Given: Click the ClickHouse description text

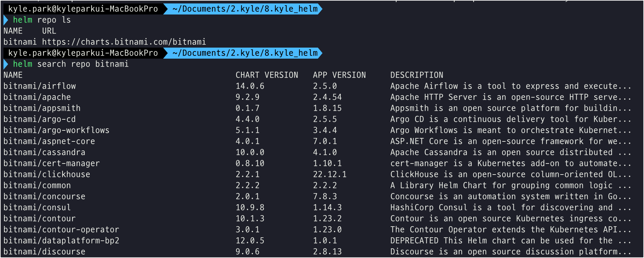Looking at the screenshot, I should pyautogui.click(x=511, y=175).
